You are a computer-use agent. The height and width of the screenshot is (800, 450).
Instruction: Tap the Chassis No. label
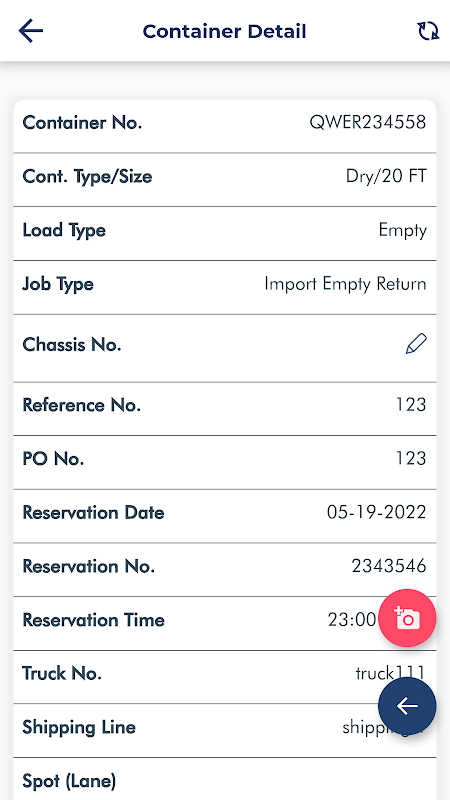point(72,345)
